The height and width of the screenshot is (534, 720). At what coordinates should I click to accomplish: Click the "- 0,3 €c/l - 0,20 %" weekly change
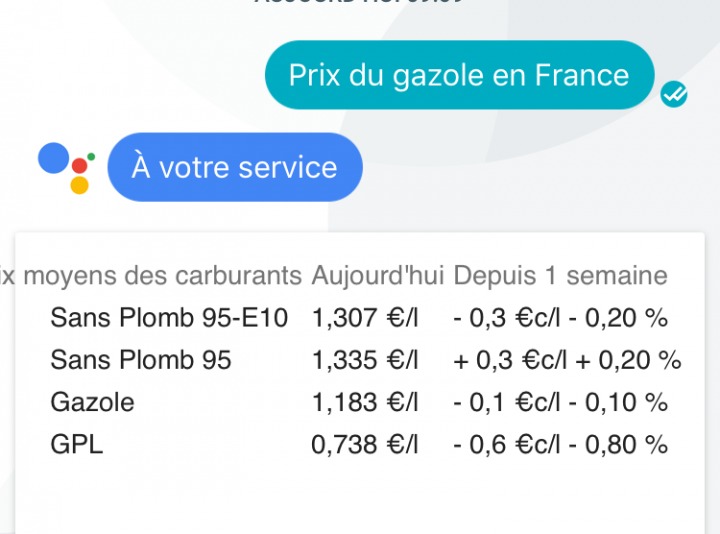[560, 318]
